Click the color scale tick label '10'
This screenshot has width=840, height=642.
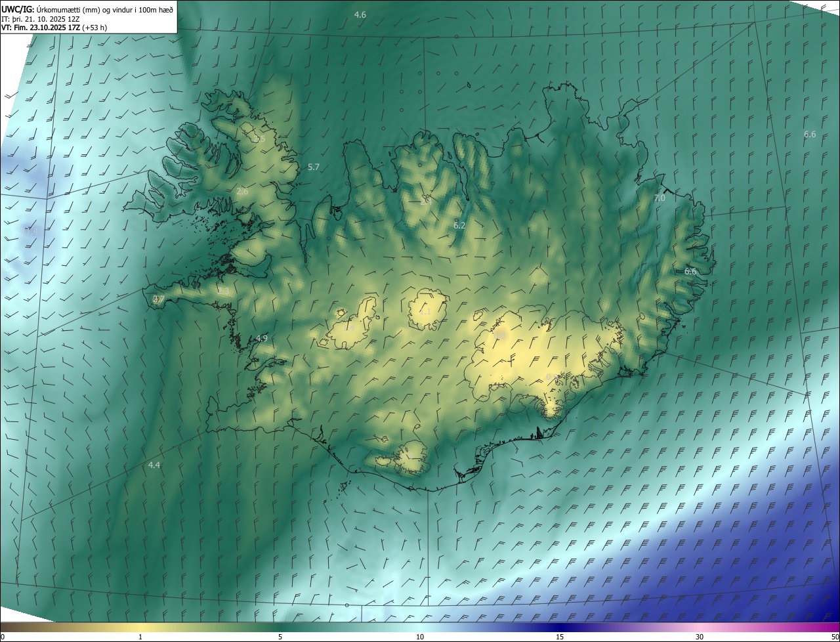tap(420, 637)
